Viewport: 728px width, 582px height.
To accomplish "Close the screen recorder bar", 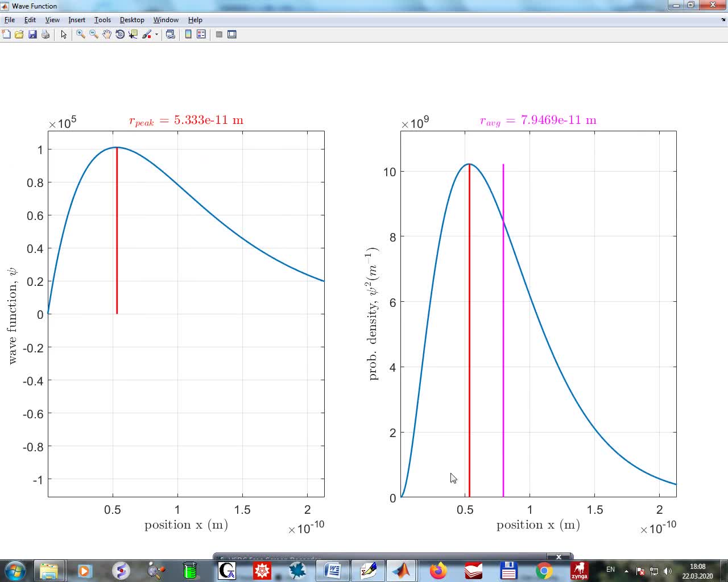I will coord(559,557).
